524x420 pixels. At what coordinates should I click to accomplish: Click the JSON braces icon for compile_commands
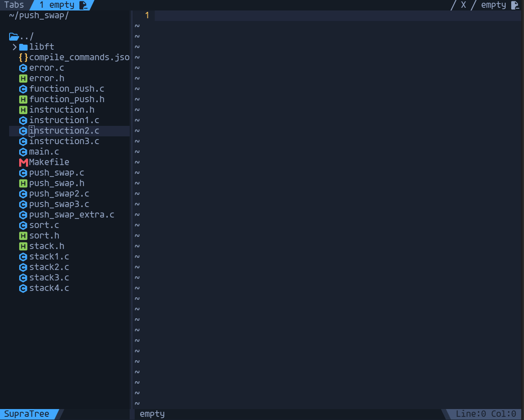coord(23,57)
